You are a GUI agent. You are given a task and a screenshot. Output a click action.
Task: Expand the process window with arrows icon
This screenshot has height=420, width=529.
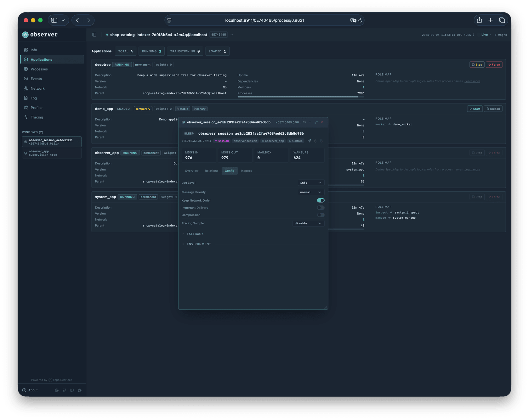pos(316,122)
